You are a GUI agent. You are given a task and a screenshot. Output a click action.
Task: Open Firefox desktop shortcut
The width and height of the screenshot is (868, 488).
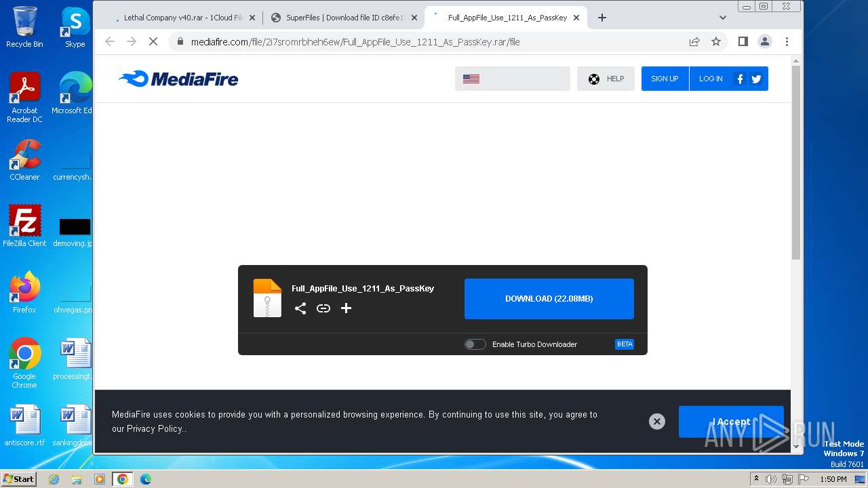(x=24, y=292)
